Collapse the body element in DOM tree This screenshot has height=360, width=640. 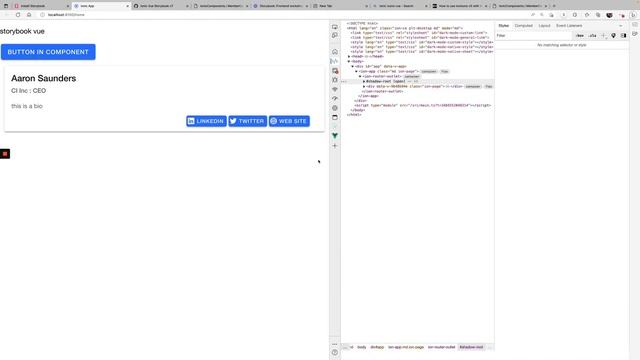tap(349, 62)
